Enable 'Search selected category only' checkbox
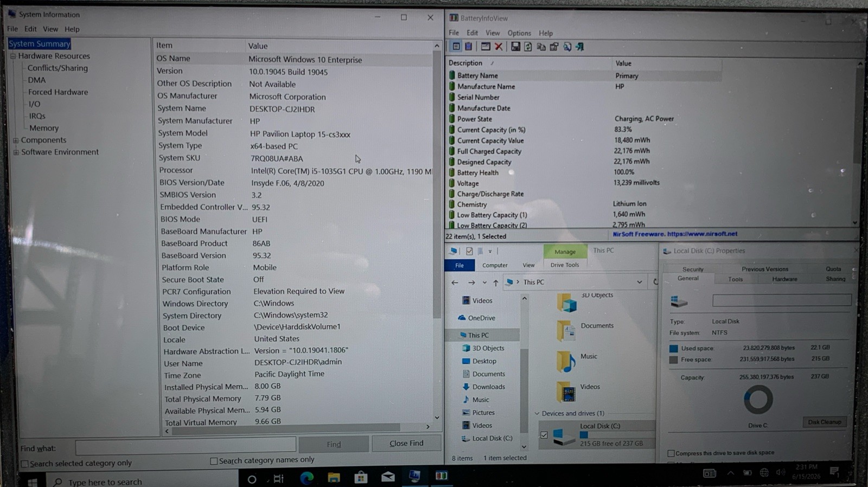Viewport: 868px width, 487px height. [24, 464]
